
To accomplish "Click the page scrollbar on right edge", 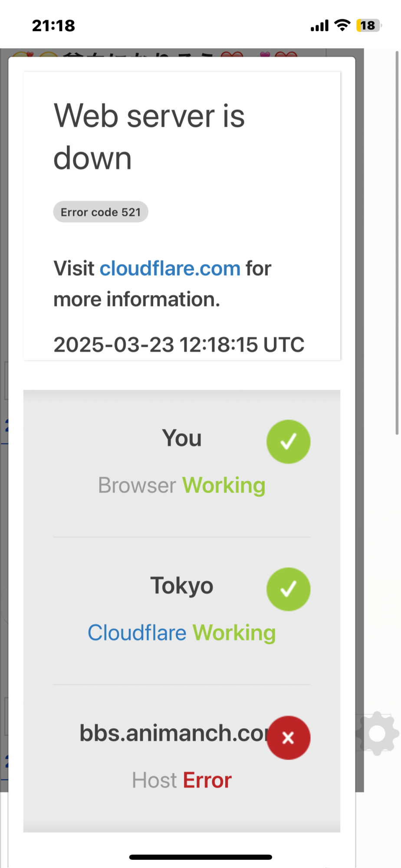I will pos(397,243).
